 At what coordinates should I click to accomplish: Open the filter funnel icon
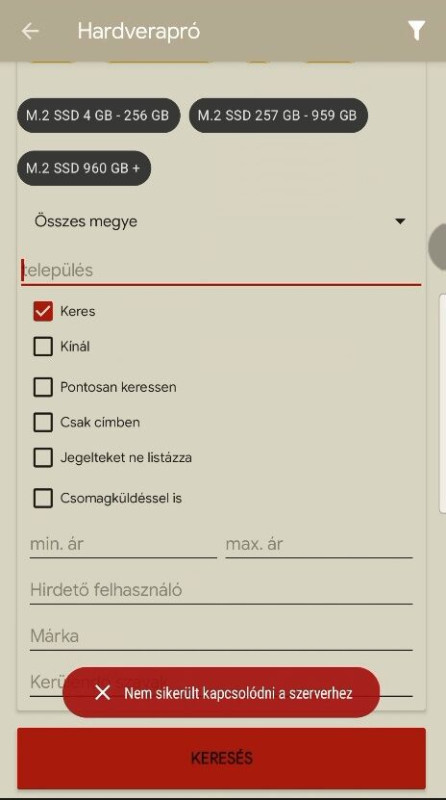[x=416, y=31]
